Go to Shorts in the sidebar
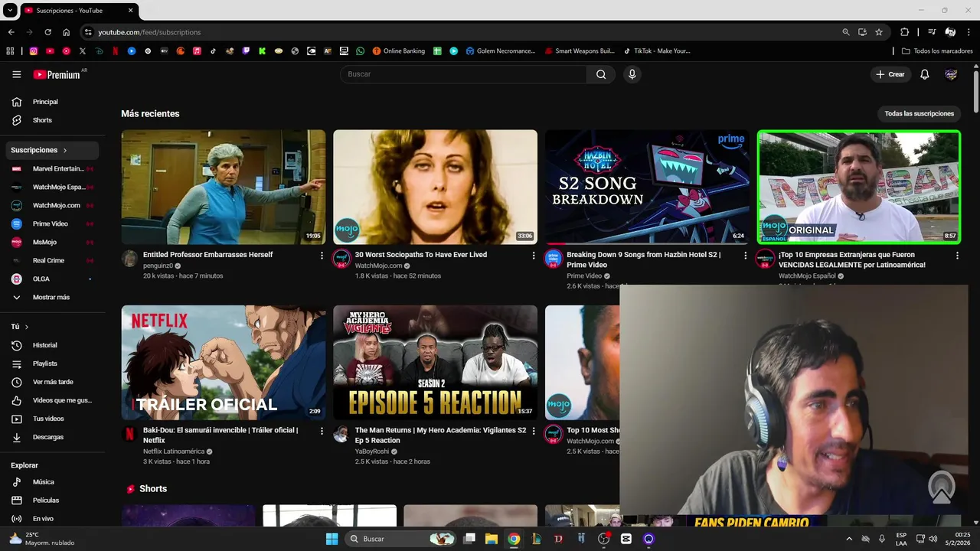980x551 pixels. coord(53,120)
